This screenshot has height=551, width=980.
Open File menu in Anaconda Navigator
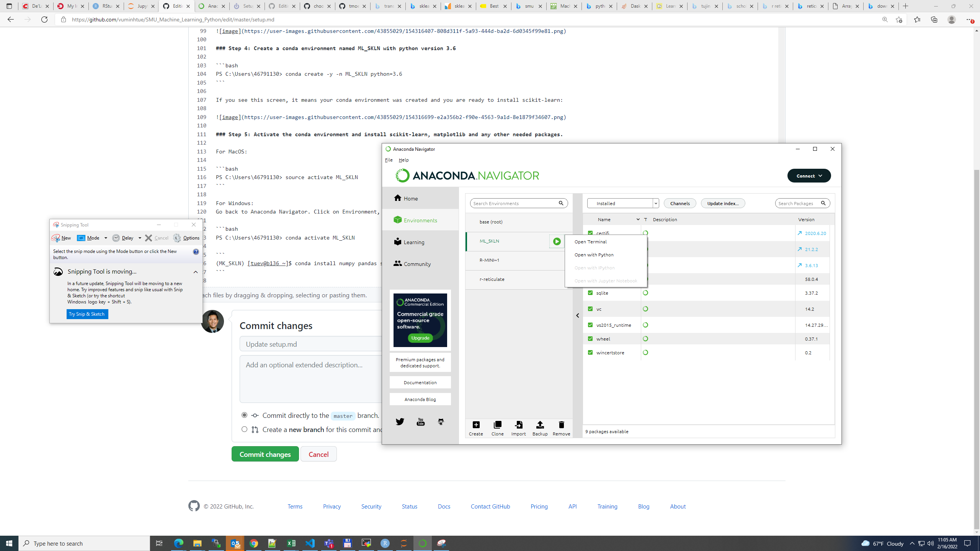[389, 160]
